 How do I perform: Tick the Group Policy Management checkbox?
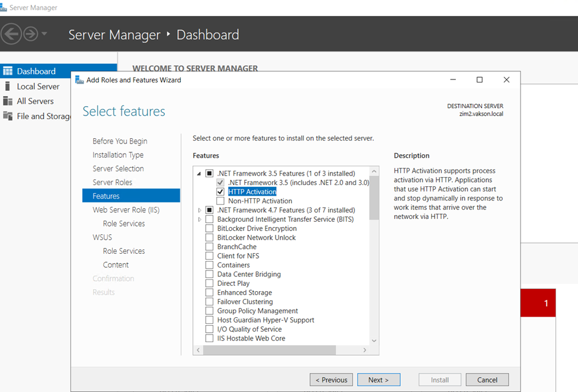pyautogui.click(x=209, y=311)
